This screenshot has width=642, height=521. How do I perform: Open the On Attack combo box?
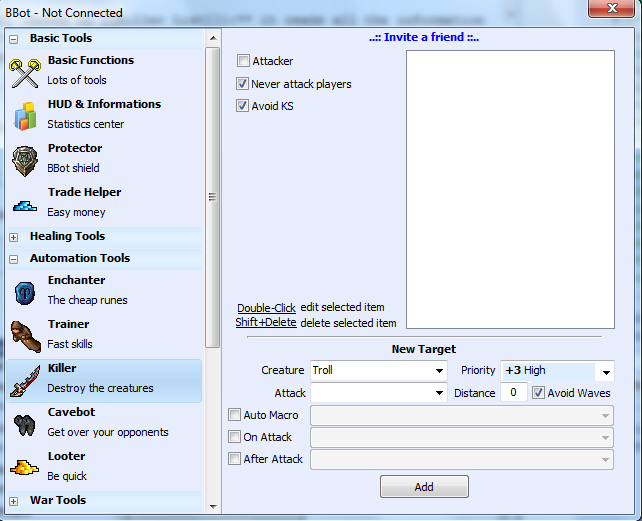[462, 437]
